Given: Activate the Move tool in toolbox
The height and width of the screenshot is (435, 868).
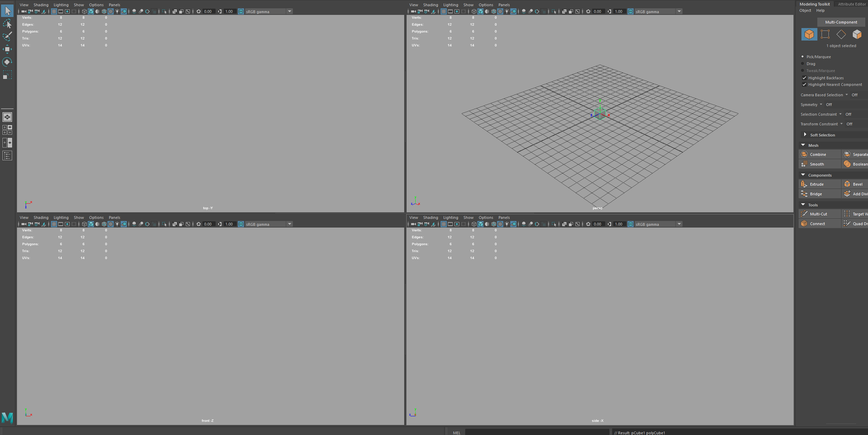Looking at the screenshot, I should (x=7, y=49).
